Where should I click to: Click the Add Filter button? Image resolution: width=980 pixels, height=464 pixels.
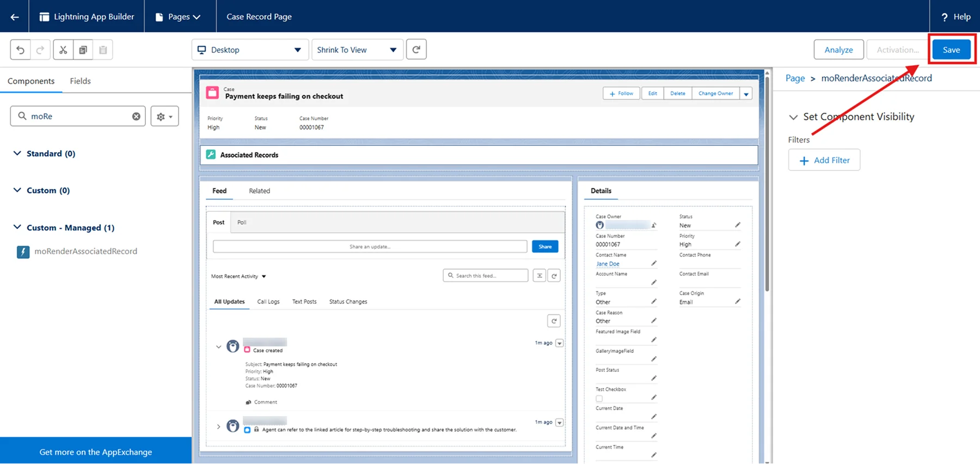click(824, 160)
